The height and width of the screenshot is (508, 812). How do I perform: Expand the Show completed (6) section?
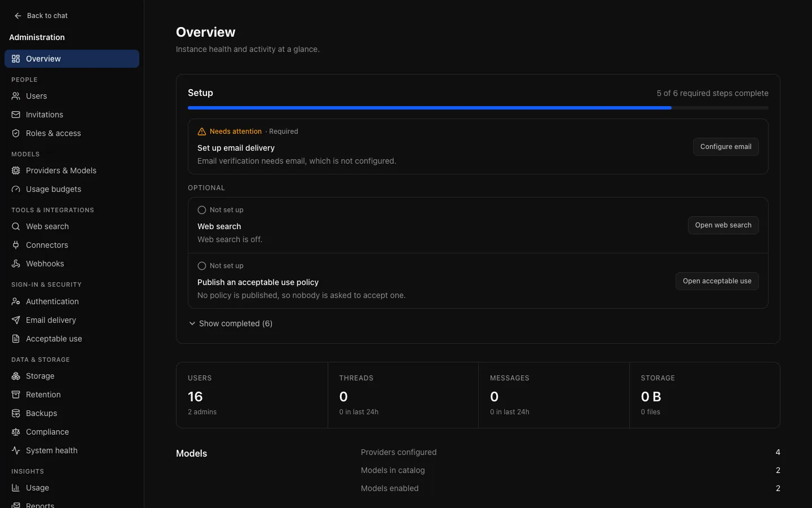(x=231, y=323)
